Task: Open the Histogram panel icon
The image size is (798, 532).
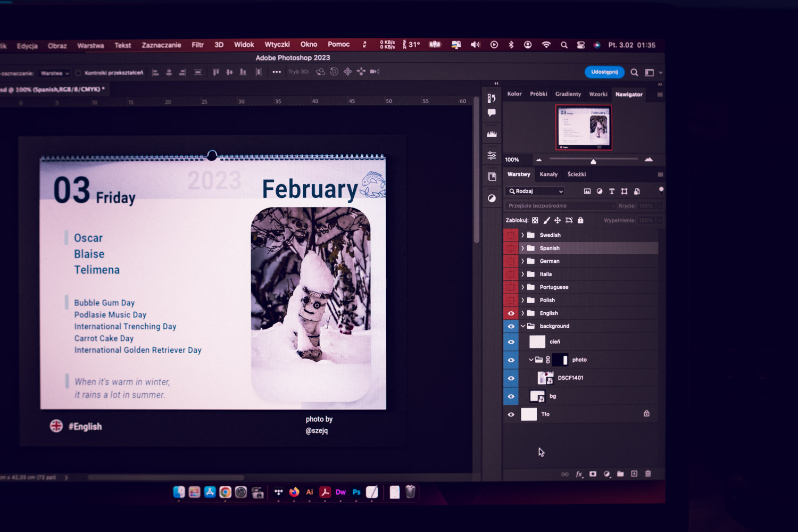Action: pyautogui.click(x=492, y=134)
